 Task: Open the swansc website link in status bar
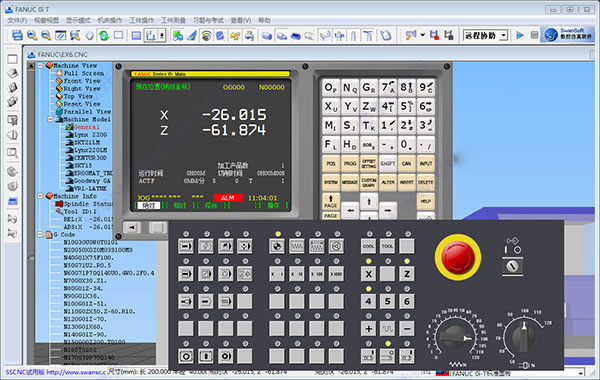click(x=76, y=372)
